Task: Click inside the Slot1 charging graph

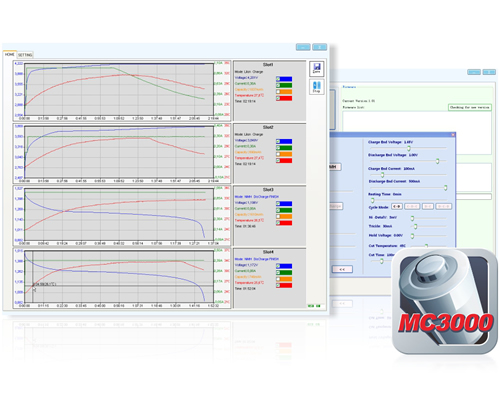Action: tap(119, 89)
